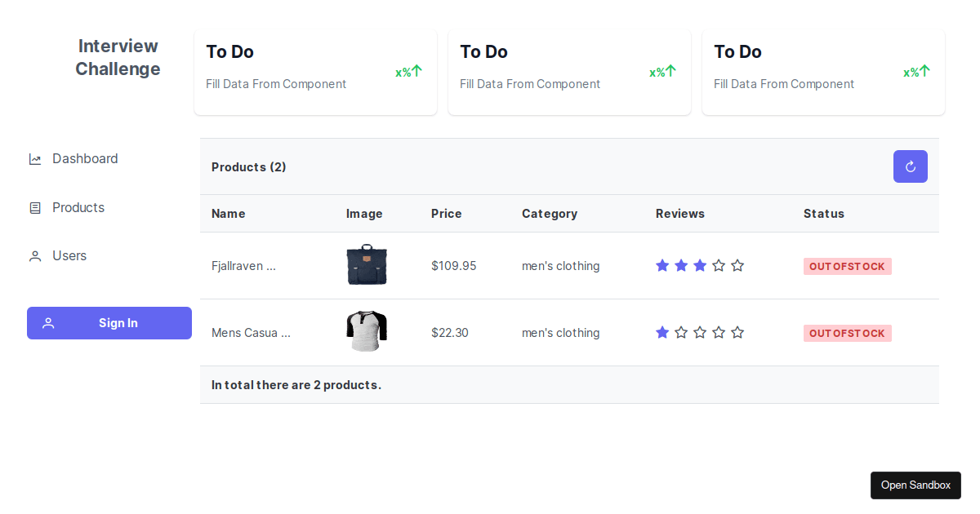This screenshot has height=514, width=980.
Task: Click the Users person icon in sidebar
Action: [35, 256]
